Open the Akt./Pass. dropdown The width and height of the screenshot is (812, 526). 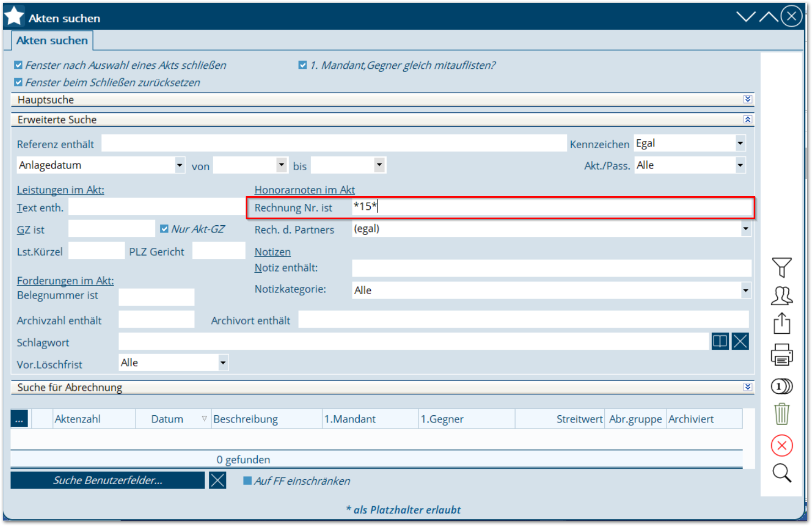point(740,165)
